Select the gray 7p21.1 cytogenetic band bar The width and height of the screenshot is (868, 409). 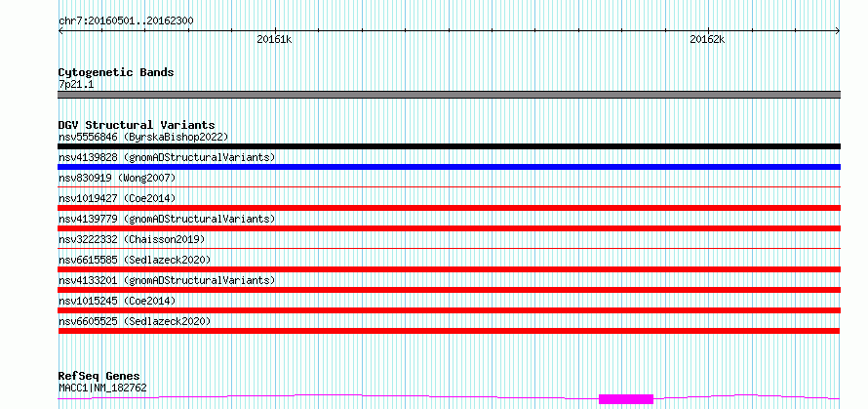click(x=449, y=95)
